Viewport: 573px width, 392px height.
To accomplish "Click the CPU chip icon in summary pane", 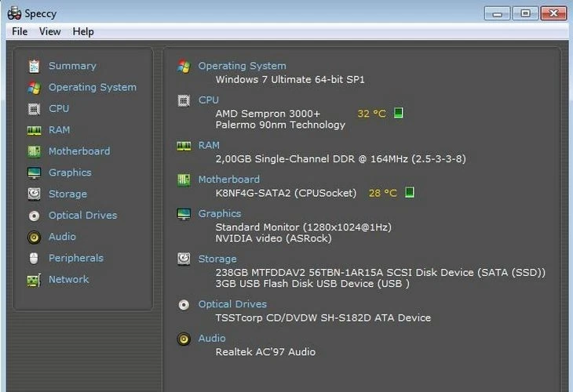I will click(x=184, y=100).
